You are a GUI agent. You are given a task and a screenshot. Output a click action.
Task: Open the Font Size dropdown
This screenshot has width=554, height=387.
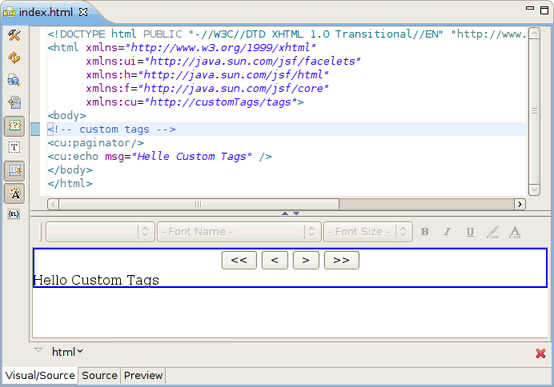[368, 232]
